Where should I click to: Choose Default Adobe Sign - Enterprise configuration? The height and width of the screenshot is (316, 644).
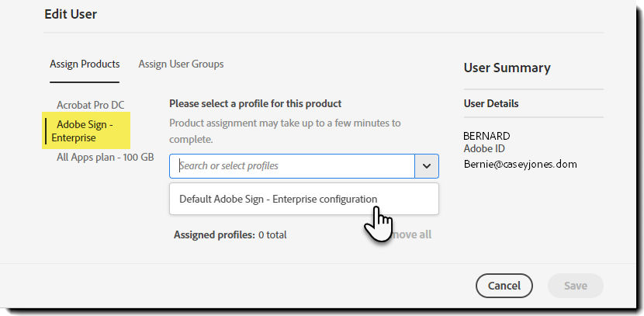coord(304,199)
